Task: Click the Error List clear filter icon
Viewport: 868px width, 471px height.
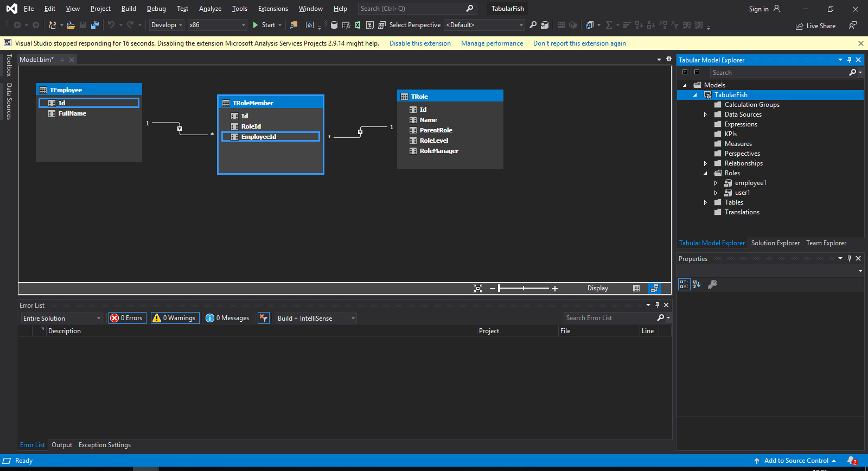Action: coord(264,318)
